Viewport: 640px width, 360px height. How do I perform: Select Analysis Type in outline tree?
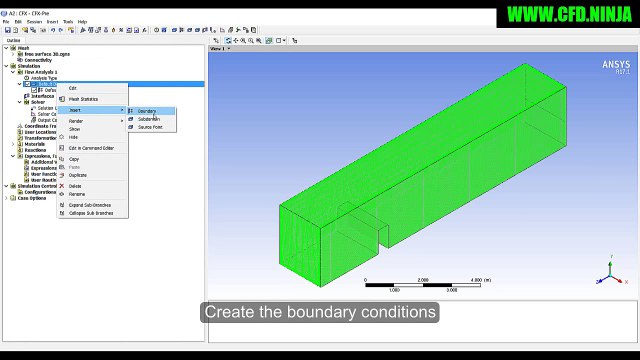[44, 78]
